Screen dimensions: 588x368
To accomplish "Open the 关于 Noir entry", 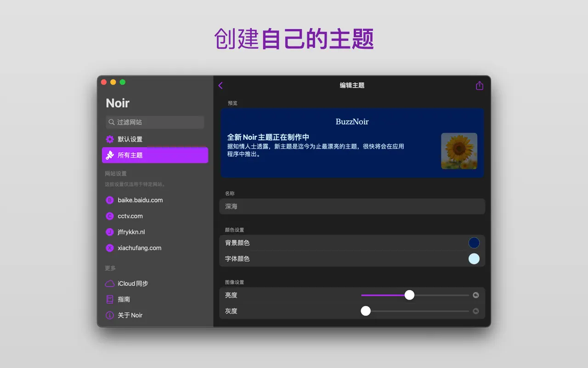I will (155, 316).
